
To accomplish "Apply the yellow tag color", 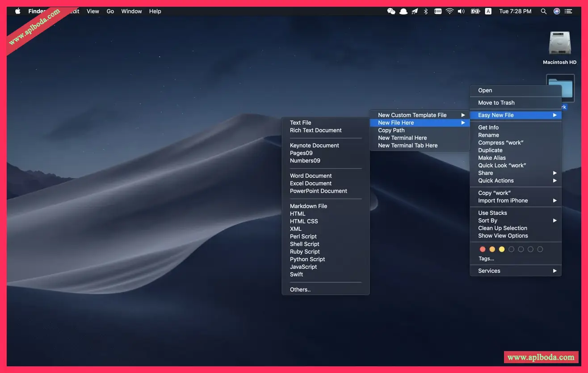I will (x=502, y=249).
